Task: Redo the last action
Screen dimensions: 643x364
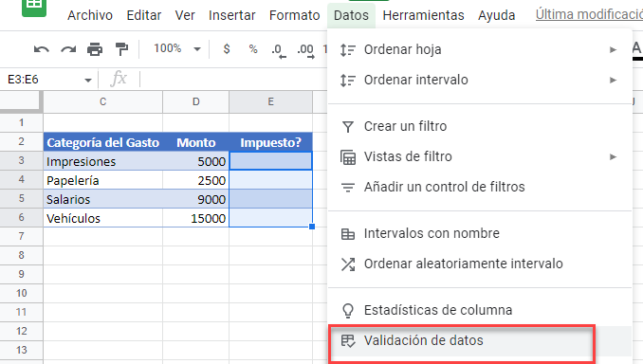Action: [68, 49]
